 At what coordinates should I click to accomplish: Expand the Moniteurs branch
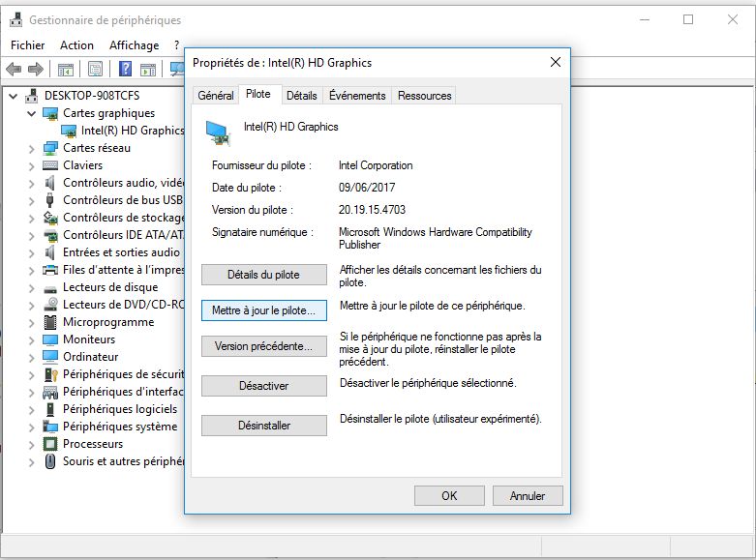click(x=32, y=340)
